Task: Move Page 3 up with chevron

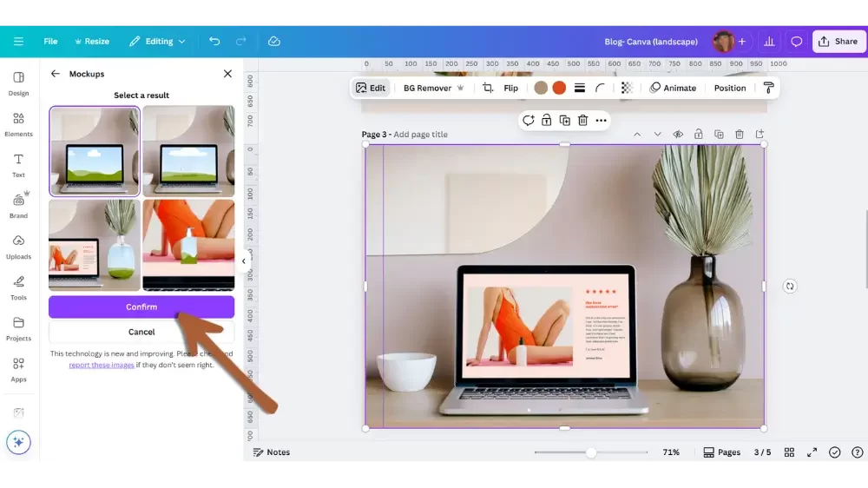Action: [x=637, y=134]
